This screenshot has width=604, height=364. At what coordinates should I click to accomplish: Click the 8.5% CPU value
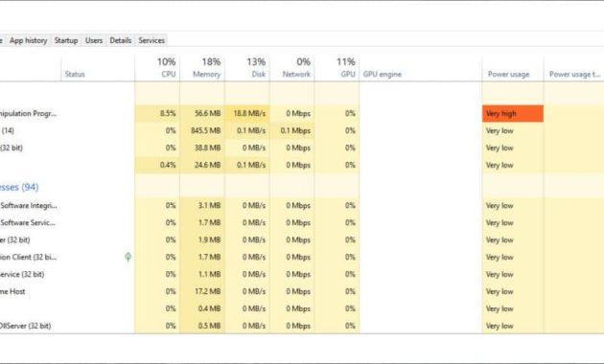(x=168, y=113)
